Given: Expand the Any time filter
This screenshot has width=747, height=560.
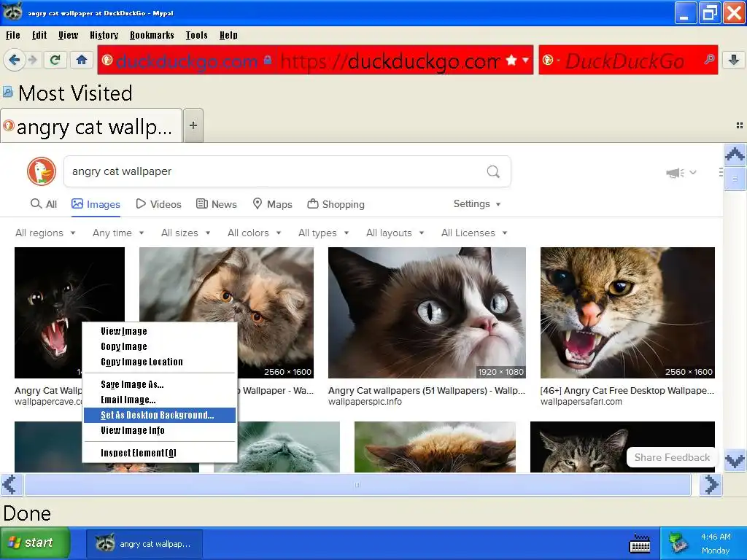Looking at the screenshot, I should tap(118, 233).
